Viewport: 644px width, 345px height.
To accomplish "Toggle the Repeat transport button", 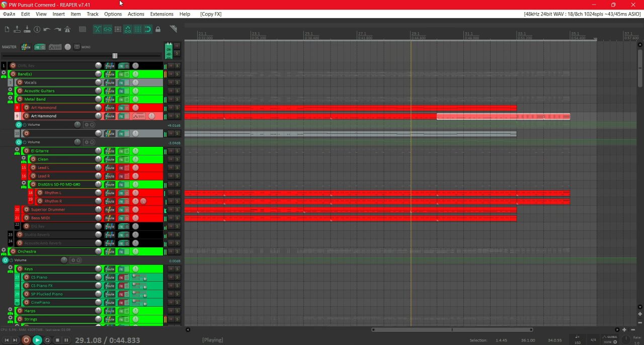I will (47, 340).
